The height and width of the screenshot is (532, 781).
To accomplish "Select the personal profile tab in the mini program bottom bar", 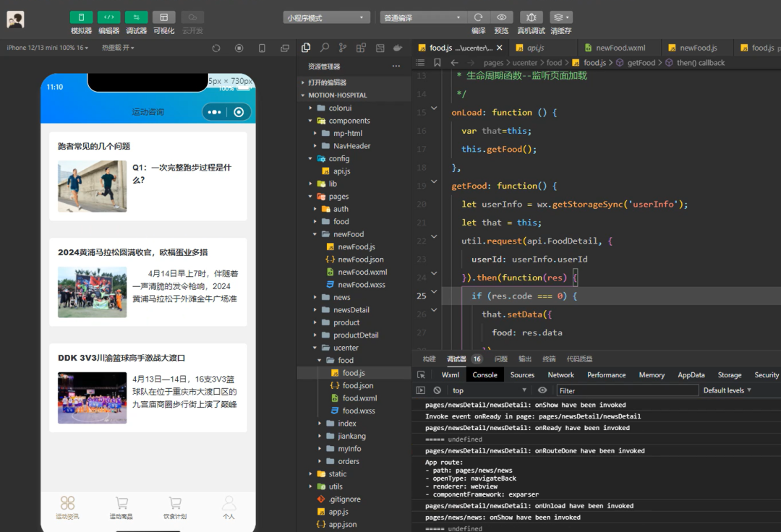I will click(x=229, y=507).
